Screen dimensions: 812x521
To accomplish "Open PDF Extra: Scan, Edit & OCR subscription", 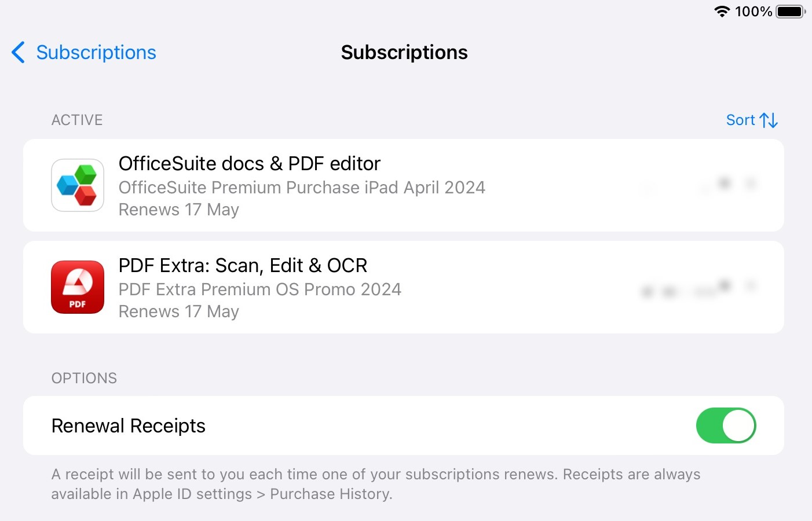I will click(x=404, y=287).
